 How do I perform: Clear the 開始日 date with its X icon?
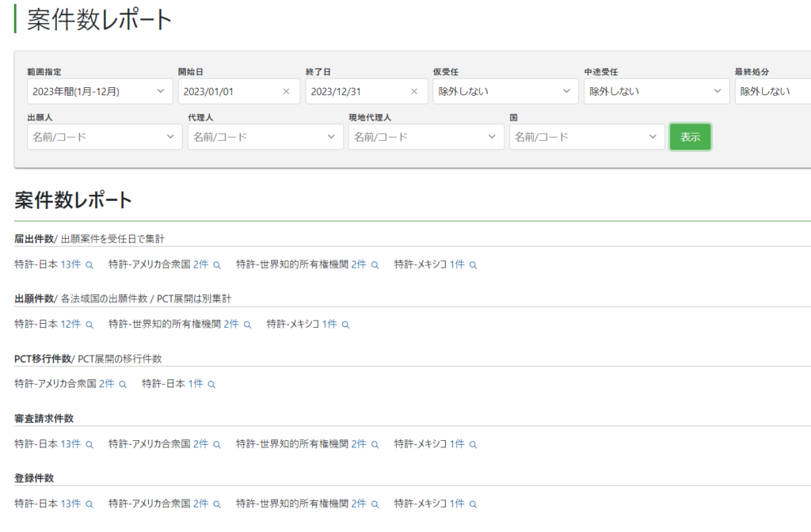[286, 92]
